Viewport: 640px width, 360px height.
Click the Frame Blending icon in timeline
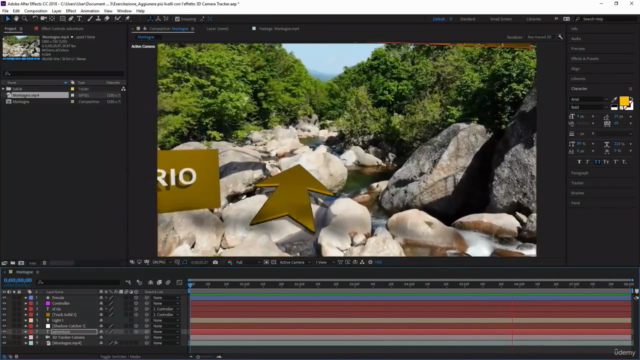(x=159, y=282)
